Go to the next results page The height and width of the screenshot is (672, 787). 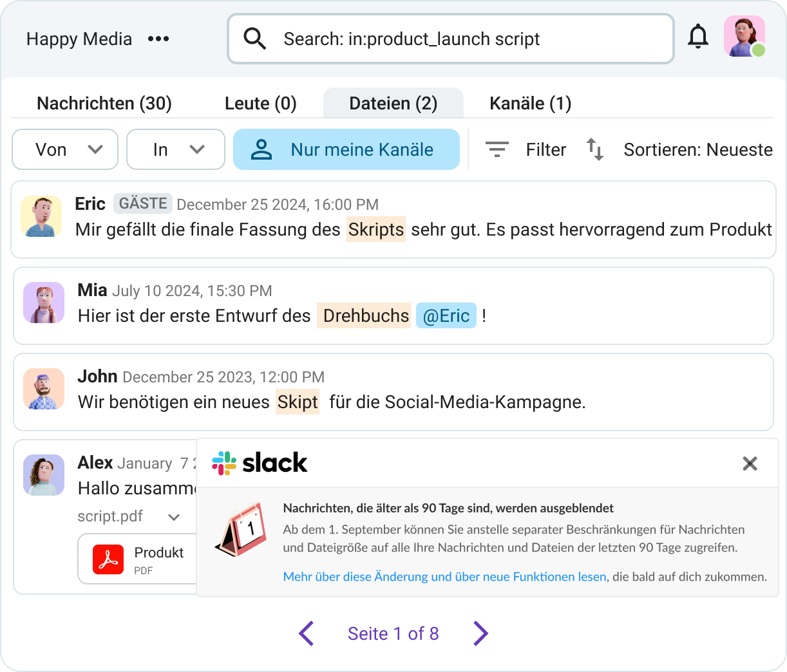(480, 633)
